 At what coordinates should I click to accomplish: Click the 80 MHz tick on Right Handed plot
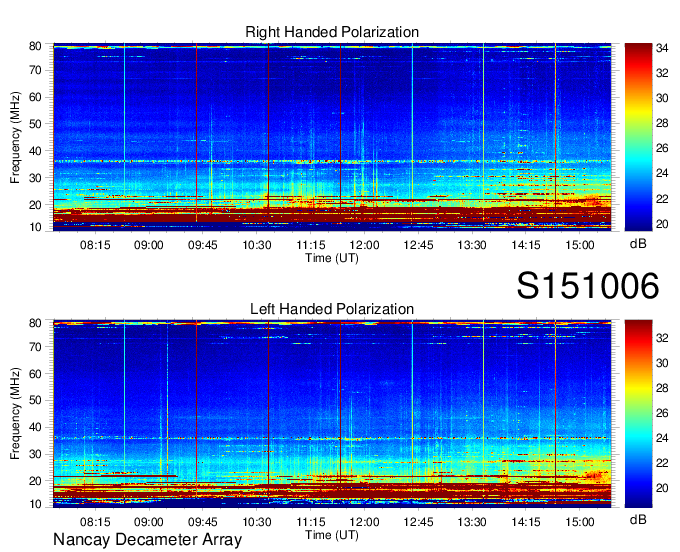pyautogui.click(x=35, y=46)
